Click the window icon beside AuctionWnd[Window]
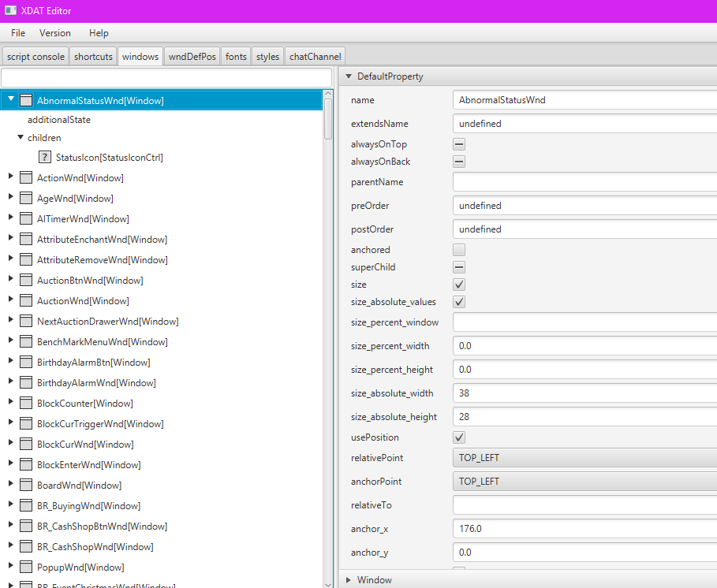Screen dimensions: 717x588 point(26,300)
